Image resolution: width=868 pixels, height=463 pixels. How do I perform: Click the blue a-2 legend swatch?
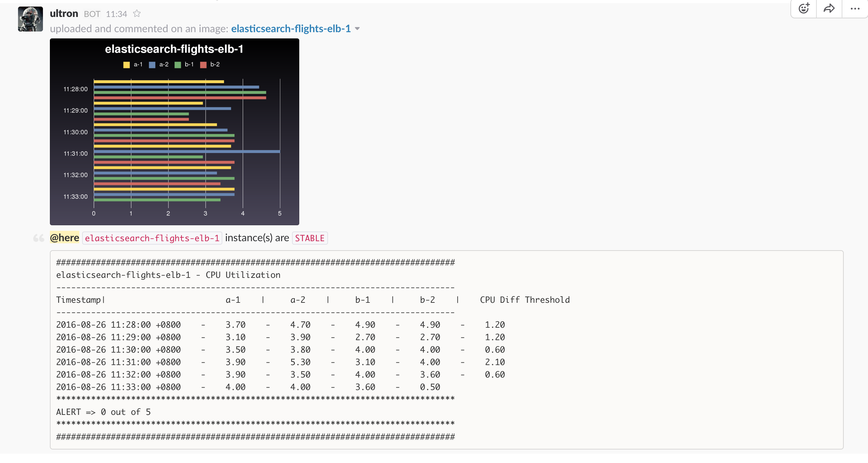click(152, 65)
